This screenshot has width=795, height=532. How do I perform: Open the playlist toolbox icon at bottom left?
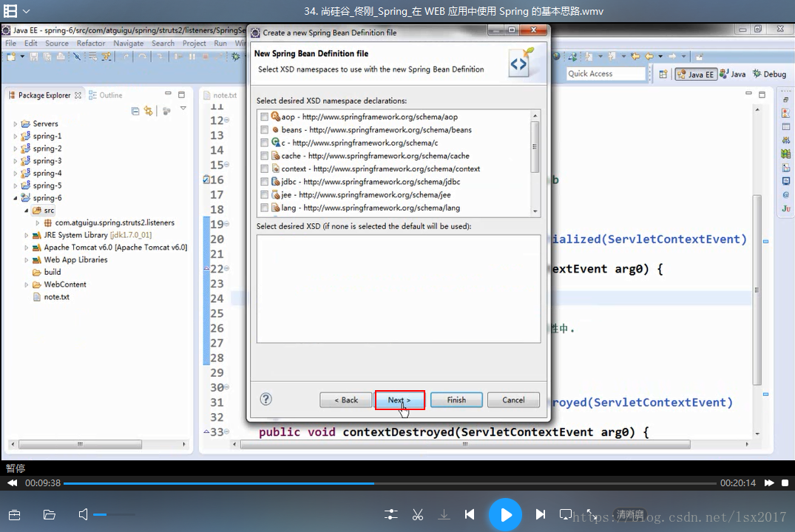[x=15, y=515]
